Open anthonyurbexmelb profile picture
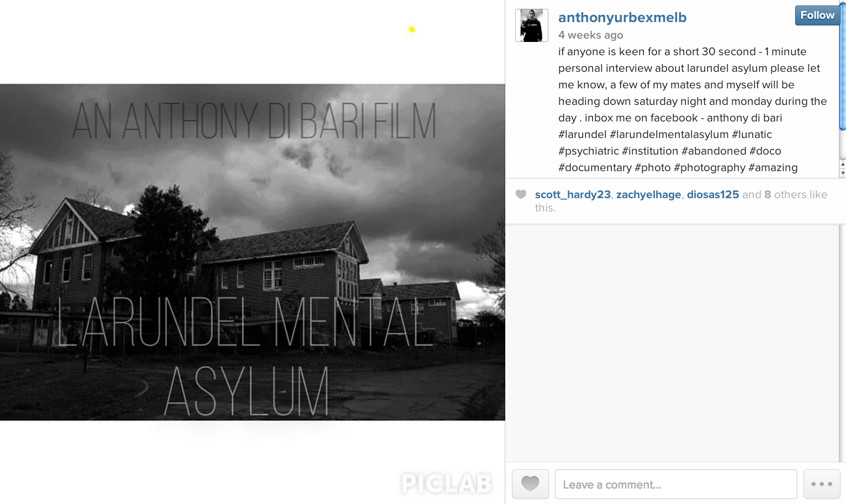Image resolution: width=846 pixels, height=504 pixels. click(532, 25)
